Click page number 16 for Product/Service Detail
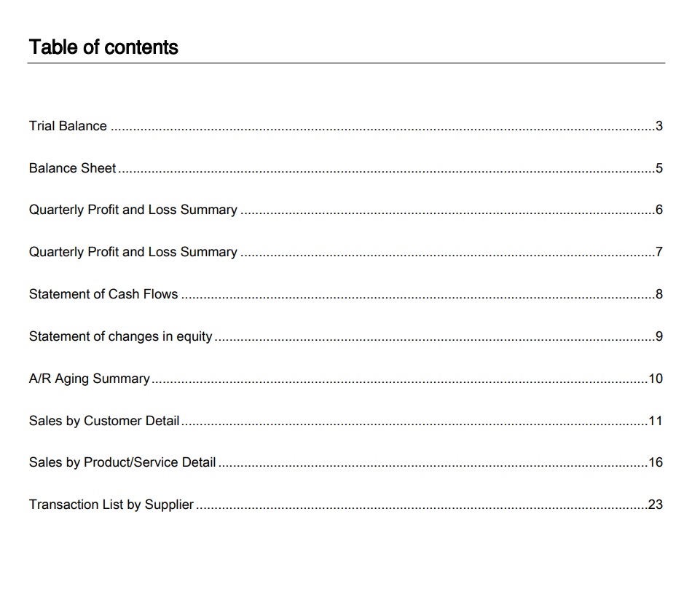The image size is (700, 589). (x=656, y=462)
